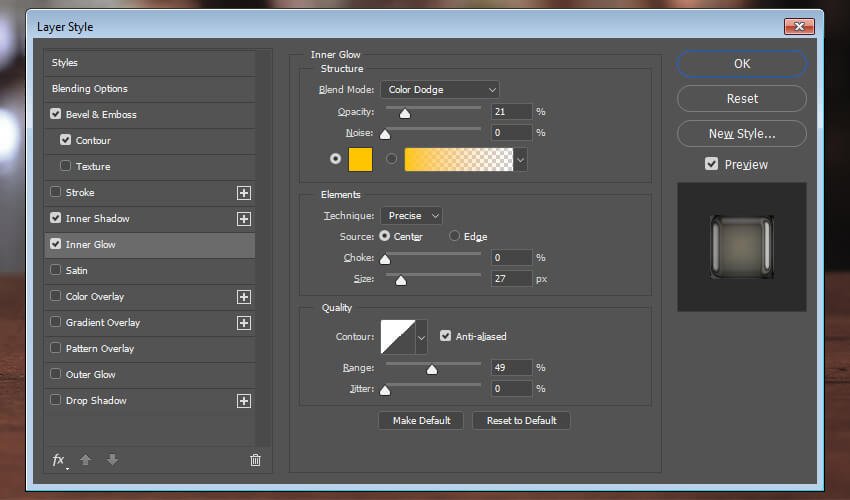Toggle the Anti-aliased checkbox
This screenshot has width=850, height=500.
click(446, 336)
